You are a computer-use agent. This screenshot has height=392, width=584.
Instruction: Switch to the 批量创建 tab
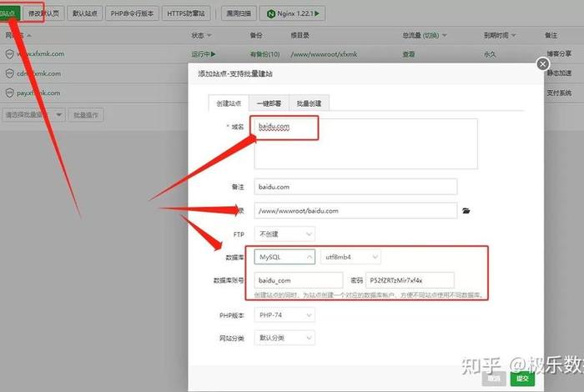309,103
